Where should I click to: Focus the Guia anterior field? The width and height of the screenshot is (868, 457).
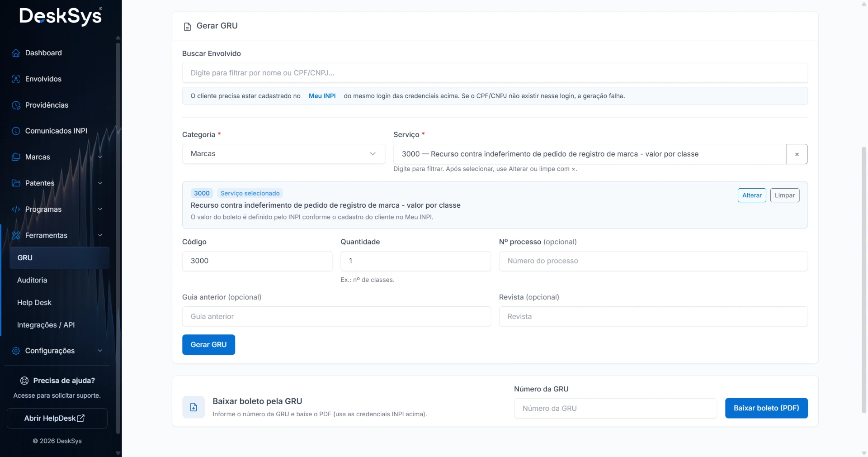336,317
